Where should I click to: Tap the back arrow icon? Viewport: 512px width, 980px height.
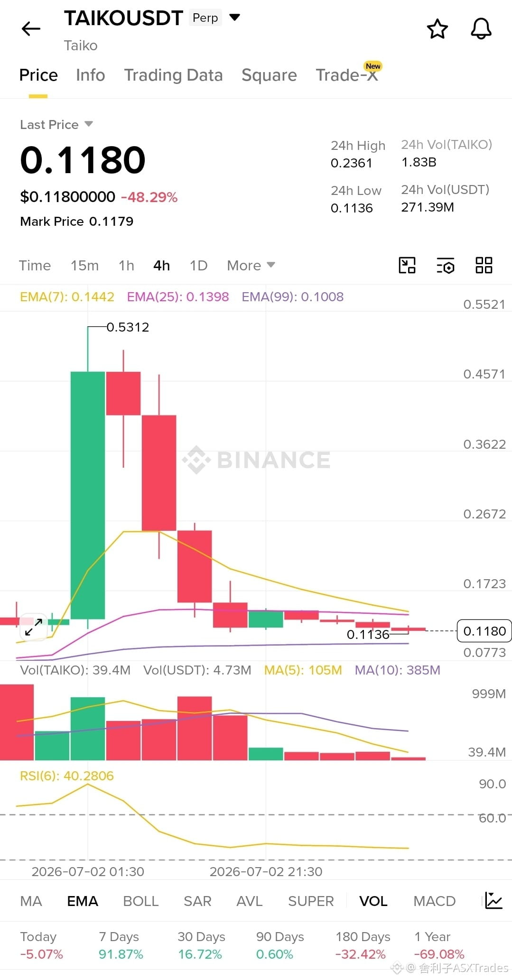click(x=31, y=29)
